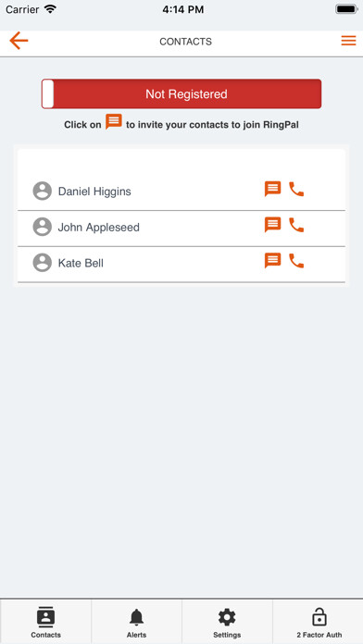Send invite message to Daniel Higgins
This screenshot has height=644, width=363.
(272, 190)
